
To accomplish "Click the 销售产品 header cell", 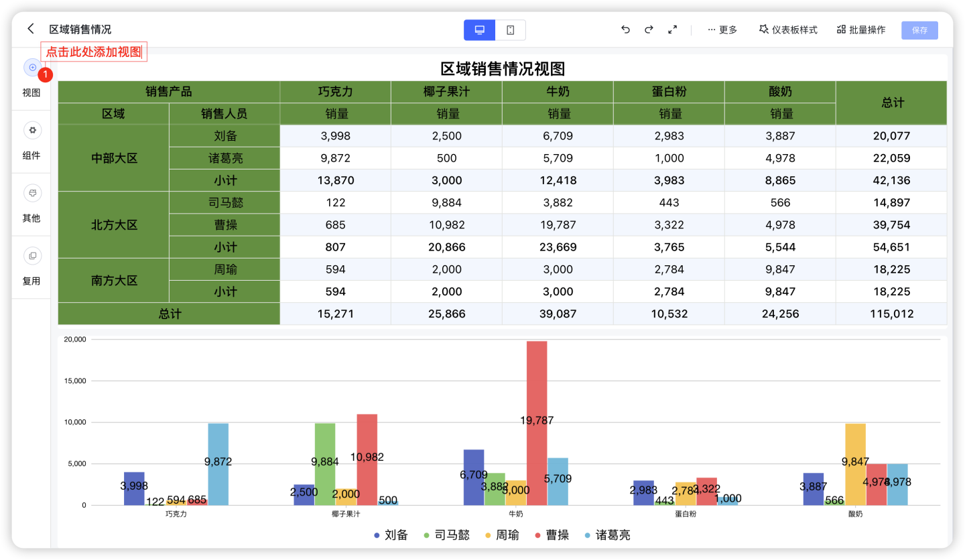I will (x=169, y=92).
